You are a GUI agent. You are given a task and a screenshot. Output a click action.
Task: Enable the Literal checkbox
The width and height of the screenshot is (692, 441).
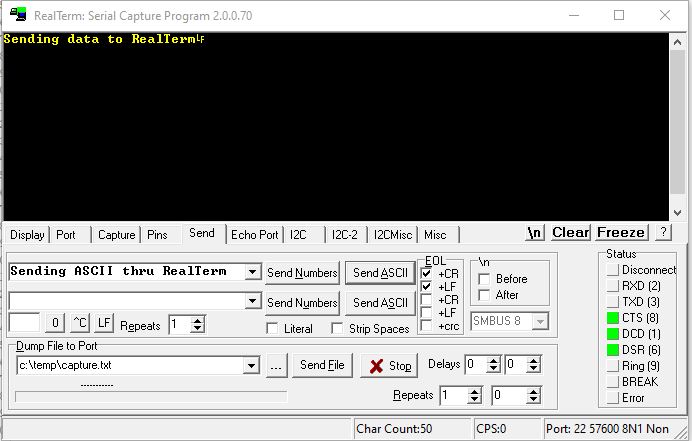coord(273,328)
